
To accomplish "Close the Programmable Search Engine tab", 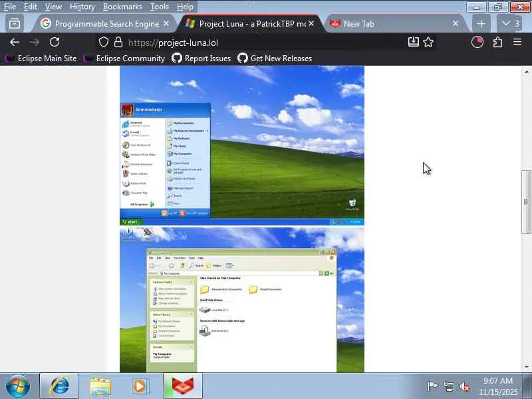I will tap(166, 23).
